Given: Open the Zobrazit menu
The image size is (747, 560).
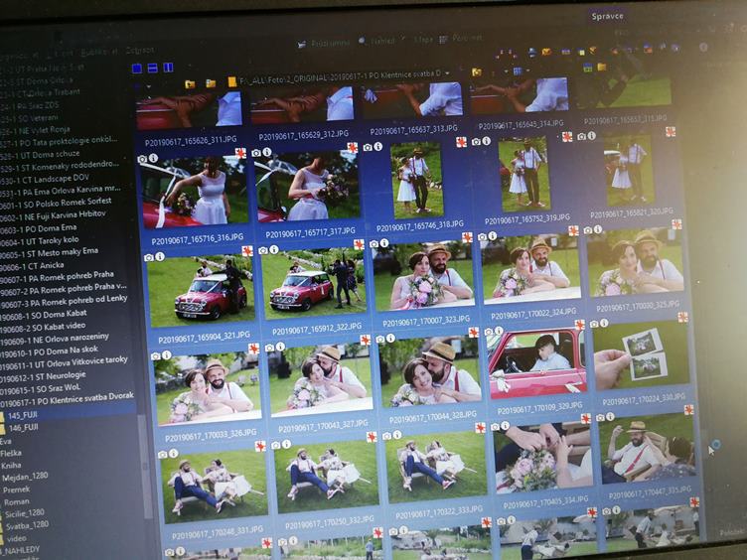Looking at the screenshot, I should point(140,50).
